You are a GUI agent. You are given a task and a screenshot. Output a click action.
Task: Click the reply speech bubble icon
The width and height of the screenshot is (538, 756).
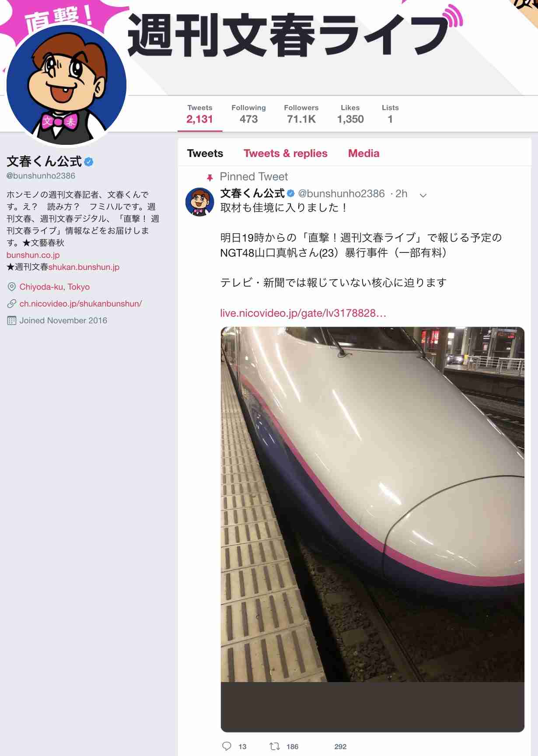pyautogui.click(x=227, y=746)
